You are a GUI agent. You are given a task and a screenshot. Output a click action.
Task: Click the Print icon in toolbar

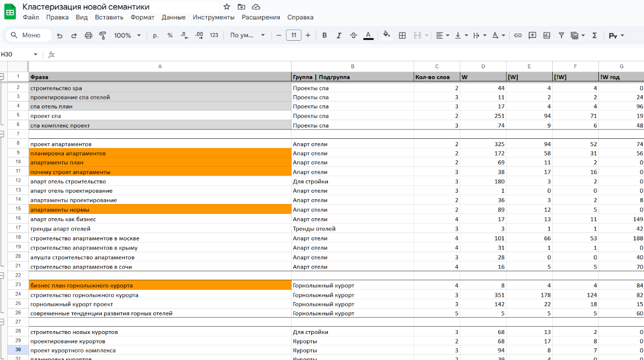[88, 35]
